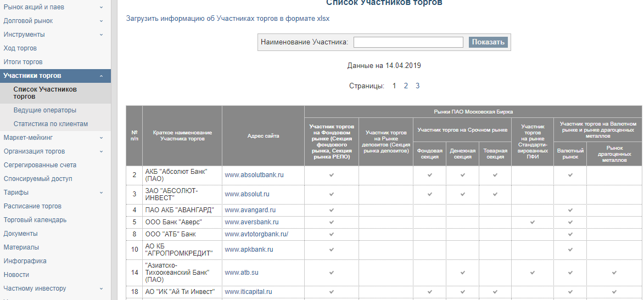Open 'Сегрегированные счета' in sidebar
Viewport: 644px width, 300px height.
coord(40,165)
